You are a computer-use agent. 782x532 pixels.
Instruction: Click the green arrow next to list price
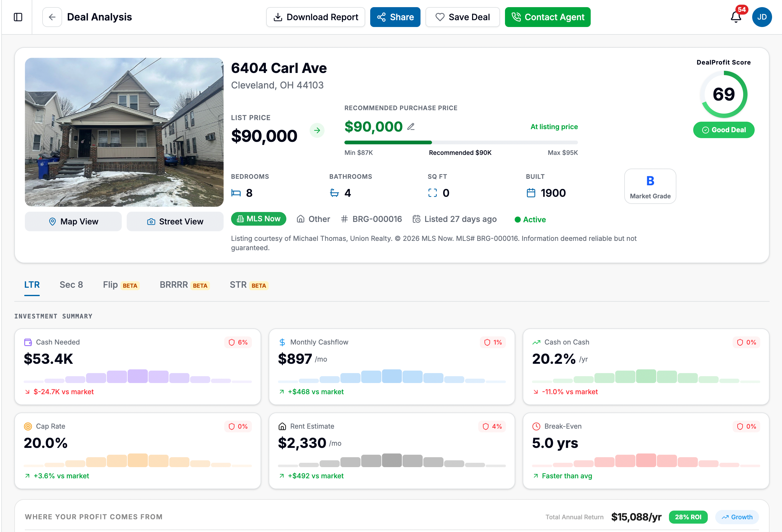(x=317, y=130)
